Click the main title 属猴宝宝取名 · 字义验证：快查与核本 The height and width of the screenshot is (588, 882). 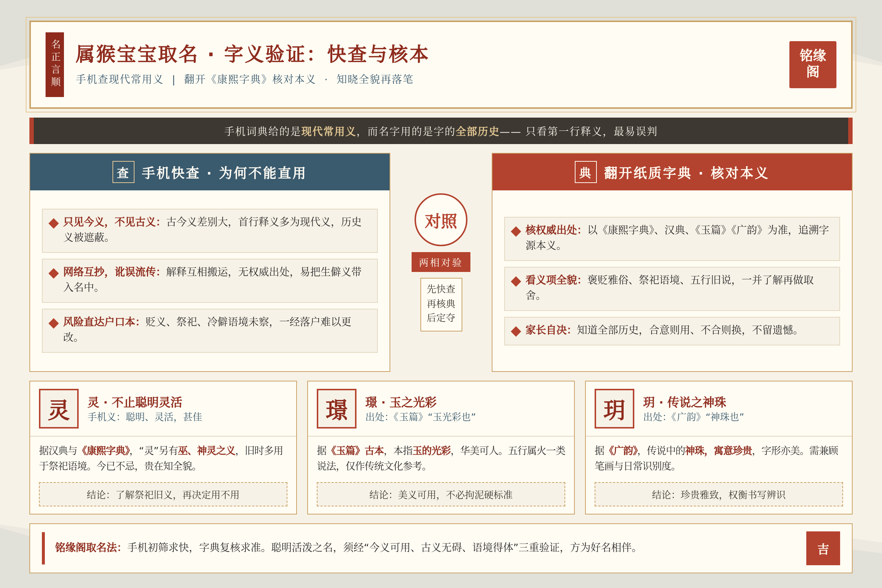pos(252,54)
